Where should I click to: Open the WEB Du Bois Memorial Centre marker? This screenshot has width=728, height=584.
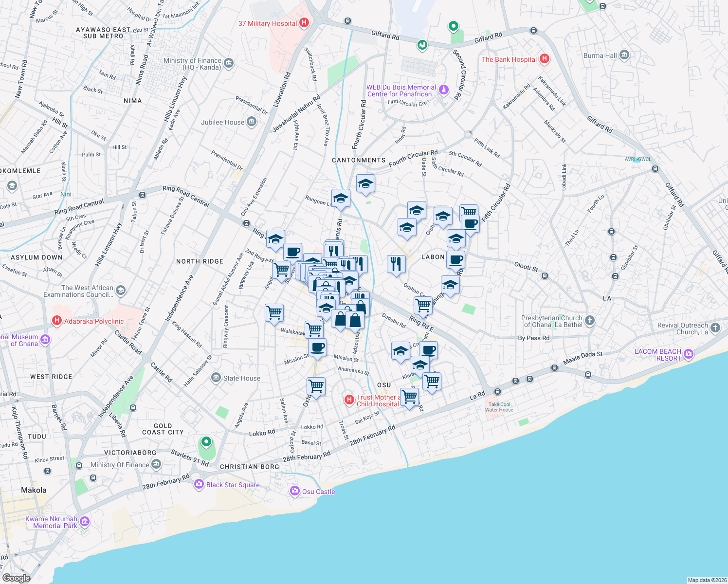(x=443, y=90)
